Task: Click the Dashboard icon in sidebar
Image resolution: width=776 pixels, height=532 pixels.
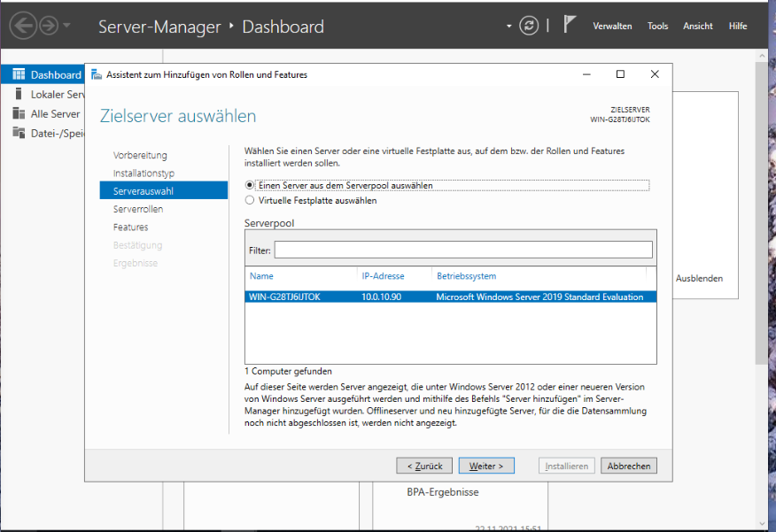Action: (19, 75)
